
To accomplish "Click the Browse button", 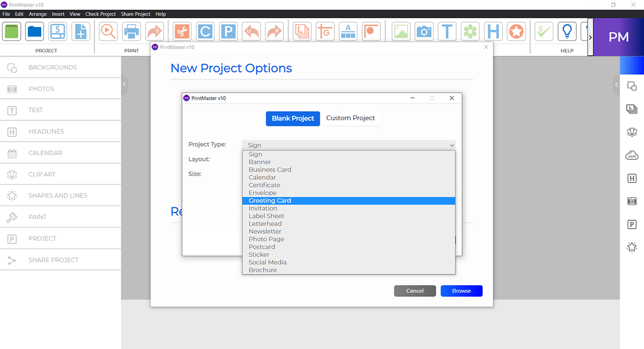I will [x=462, y=290].
